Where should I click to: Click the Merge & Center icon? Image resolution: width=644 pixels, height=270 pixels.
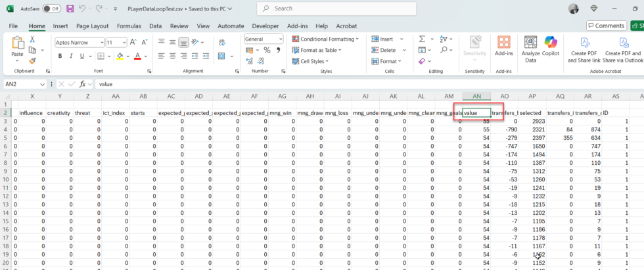pos(222,56)
